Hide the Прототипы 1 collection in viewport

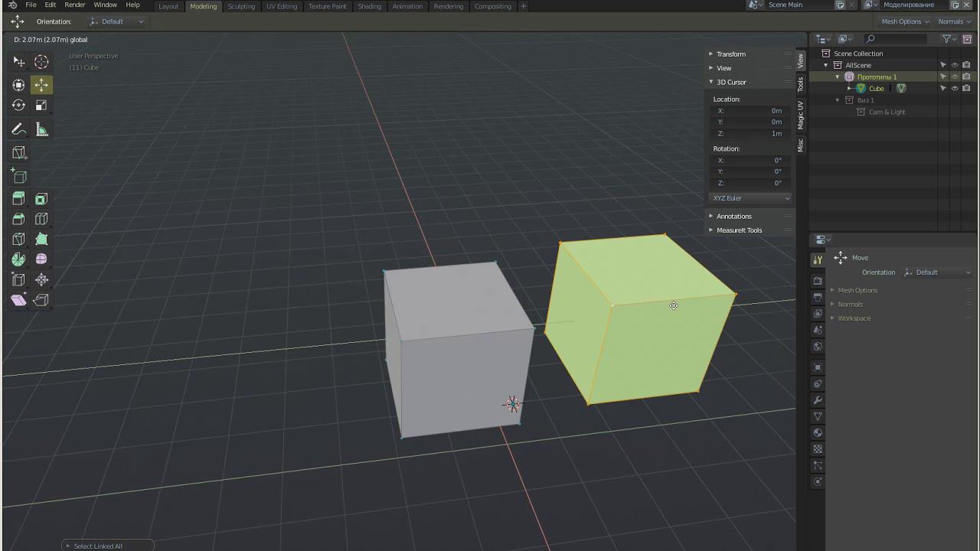tap(955, 77)
